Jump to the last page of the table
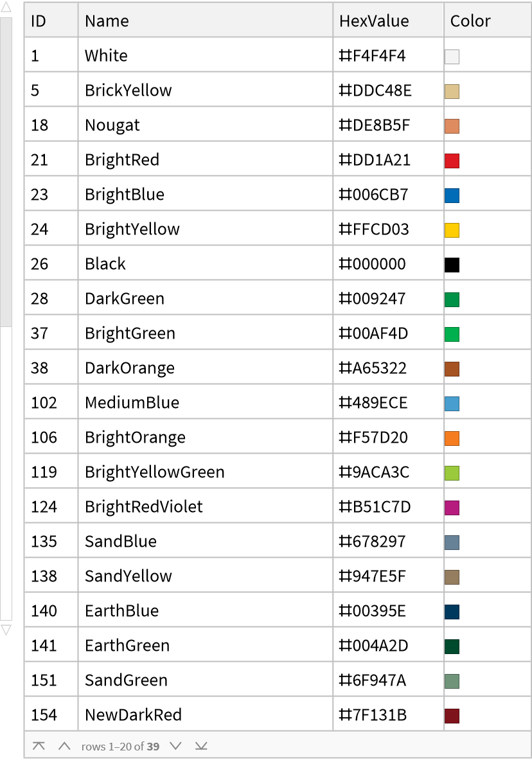This screenshot has height=780, width=532. (x=201, y=746)
